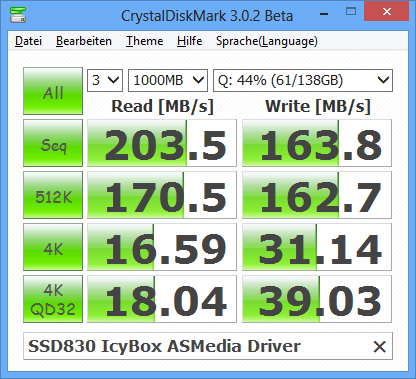This screenshot has height=379, width=416.
Task: Expand the 1000MB test size dropdown
Action: [x=168, y=80]
